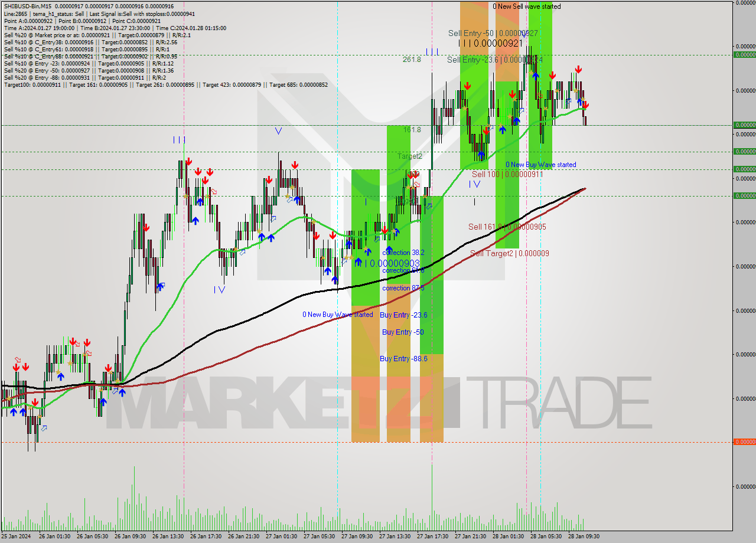756x543 pixels.
Task: Select the 'Sell Target2 | 0.000009' label
Action: pyautogui.click(x=509, y=253)
